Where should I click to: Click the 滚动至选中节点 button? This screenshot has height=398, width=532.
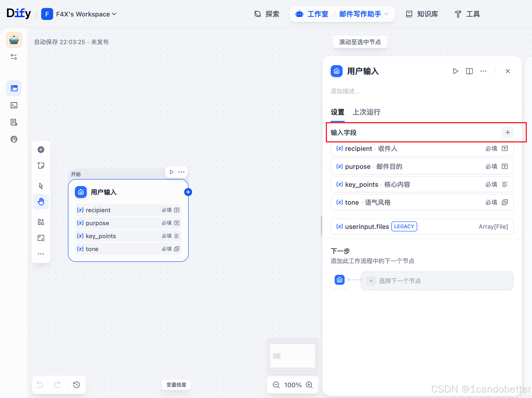click(360, 42)
